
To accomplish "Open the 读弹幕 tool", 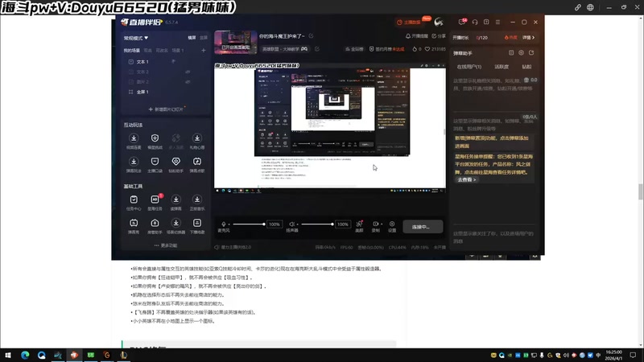I will click(175, 203).
